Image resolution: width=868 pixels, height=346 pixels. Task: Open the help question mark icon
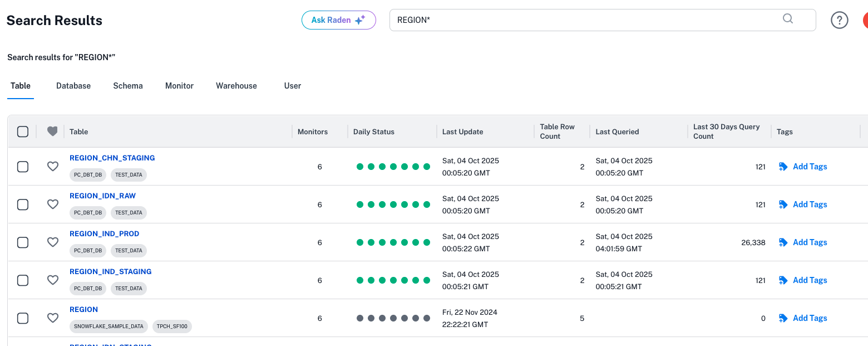click(x=839, y=20)
